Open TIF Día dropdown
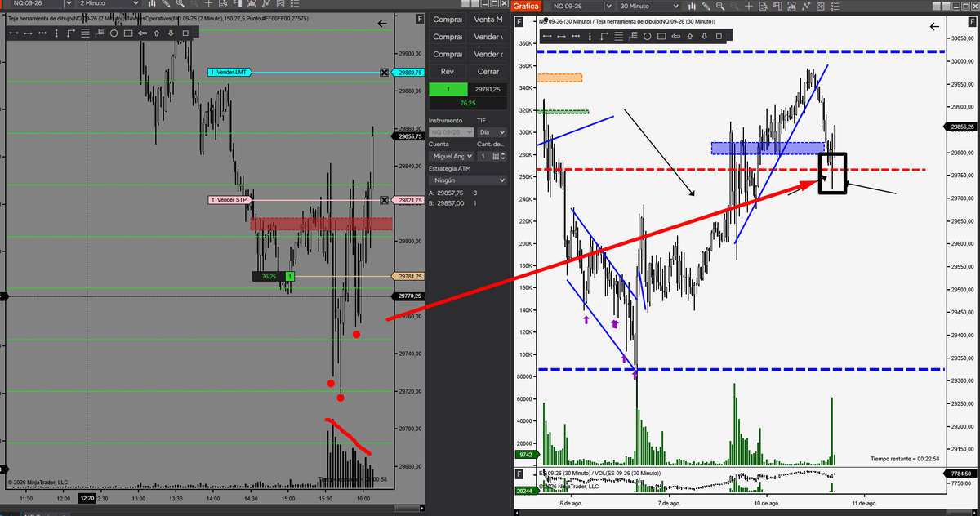Viewport: 980px width, 516px height. tap(492, 132)
